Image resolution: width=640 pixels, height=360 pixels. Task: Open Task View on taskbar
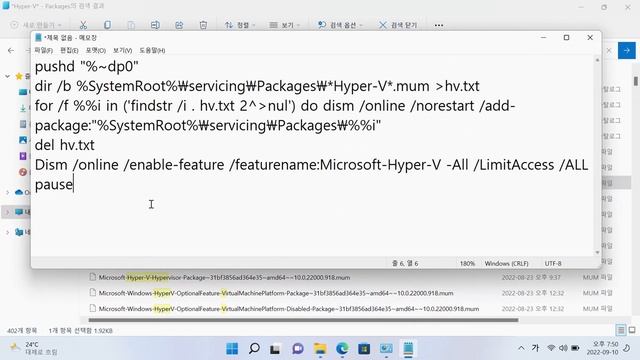(276, 349)
